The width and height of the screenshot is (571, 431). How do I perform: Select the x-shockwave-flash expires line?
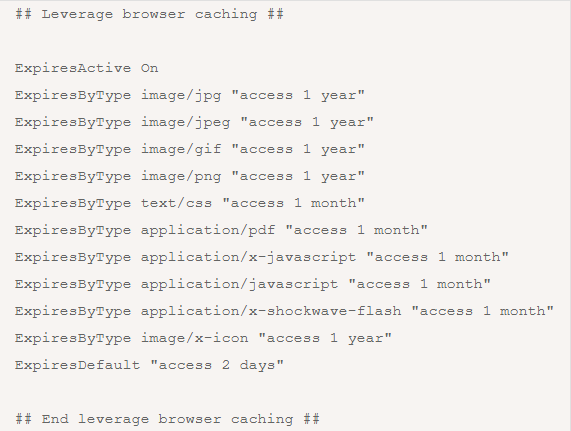[284, 311]
